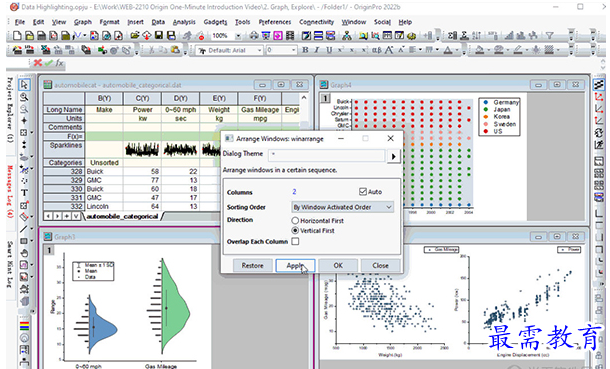Select Vertical First direction option
The width and height of the screenshot is (610, 369).
click(x=295, y=231)
